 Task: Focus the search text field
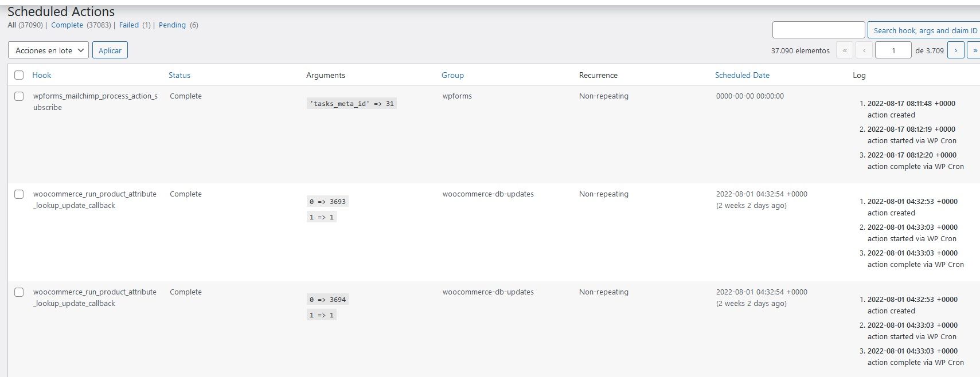818,30
